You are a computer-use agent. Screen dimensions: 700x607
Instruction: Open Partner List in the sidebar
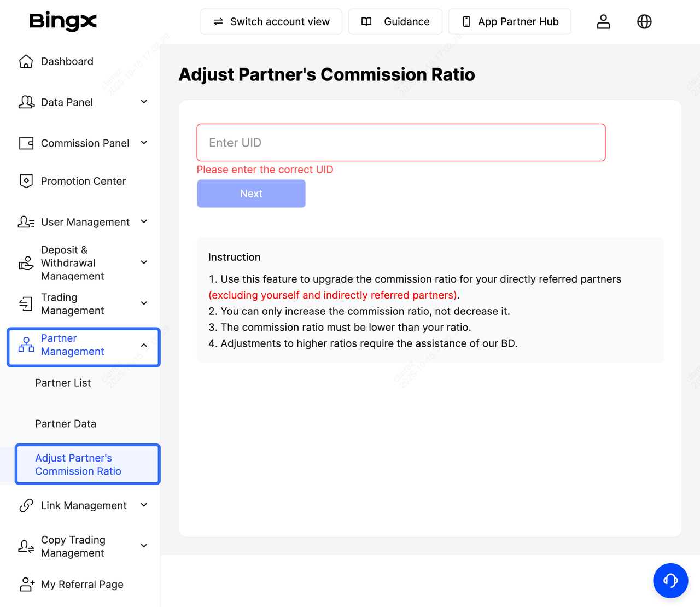pyautogui.click(x=63, y=383)
